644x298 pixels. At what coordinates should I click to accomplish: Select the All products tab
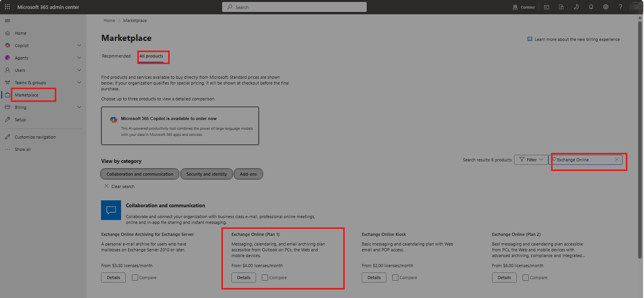151,56
